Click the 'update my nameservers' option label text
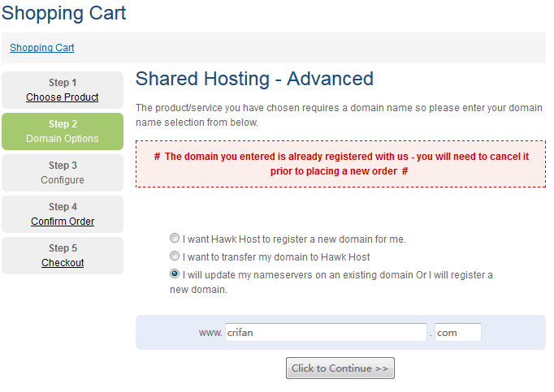This screenshot has width=554, height=392. tap(337, 275)
